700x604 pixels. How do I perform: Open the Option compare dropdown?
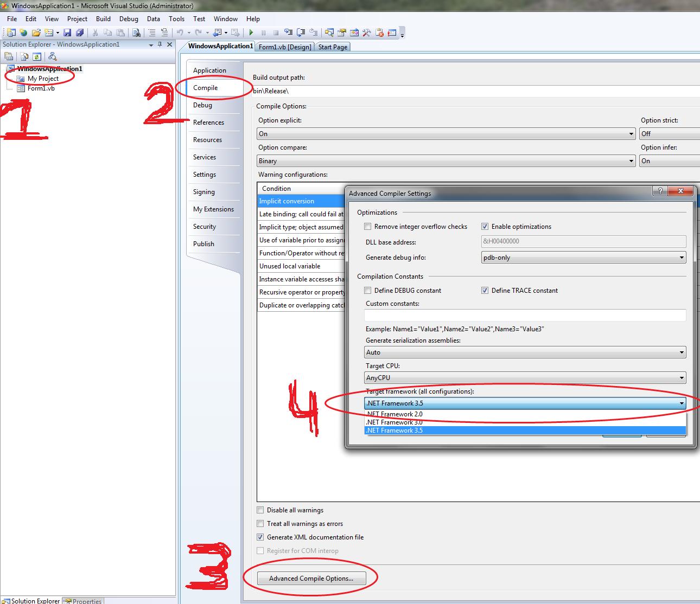(x=446, y=161)
